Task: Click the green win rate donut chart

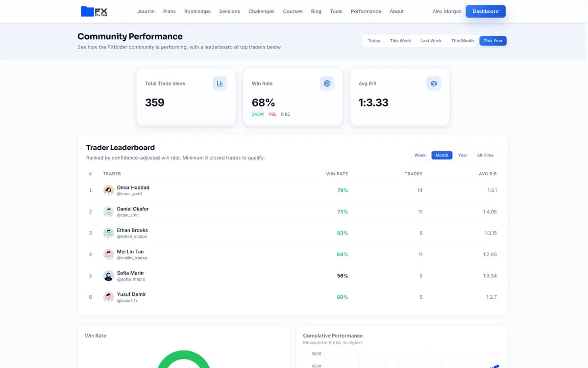Action: pyautogui.click(x=184, y=359)
